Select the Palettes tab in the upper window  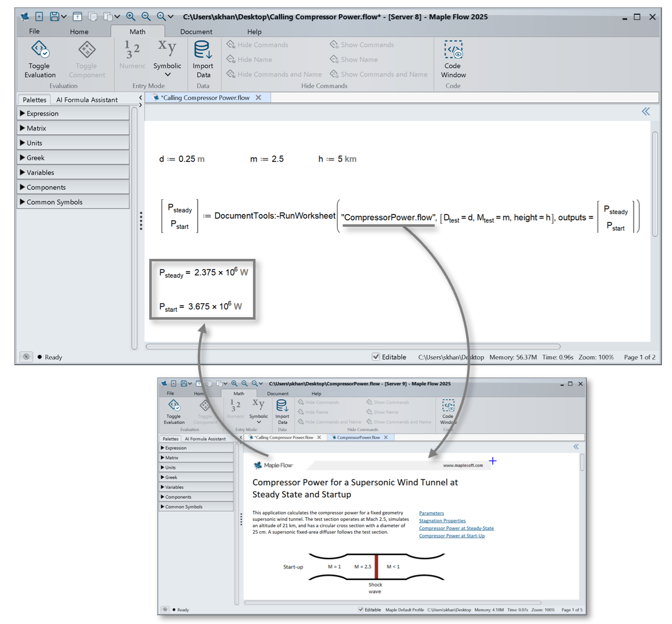point(35,99)
